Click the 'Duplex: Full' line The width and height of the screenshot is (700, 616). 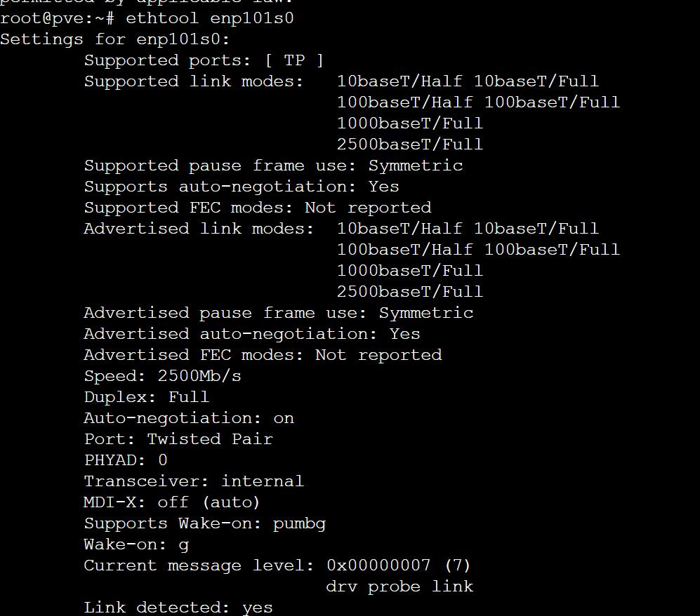146,397
